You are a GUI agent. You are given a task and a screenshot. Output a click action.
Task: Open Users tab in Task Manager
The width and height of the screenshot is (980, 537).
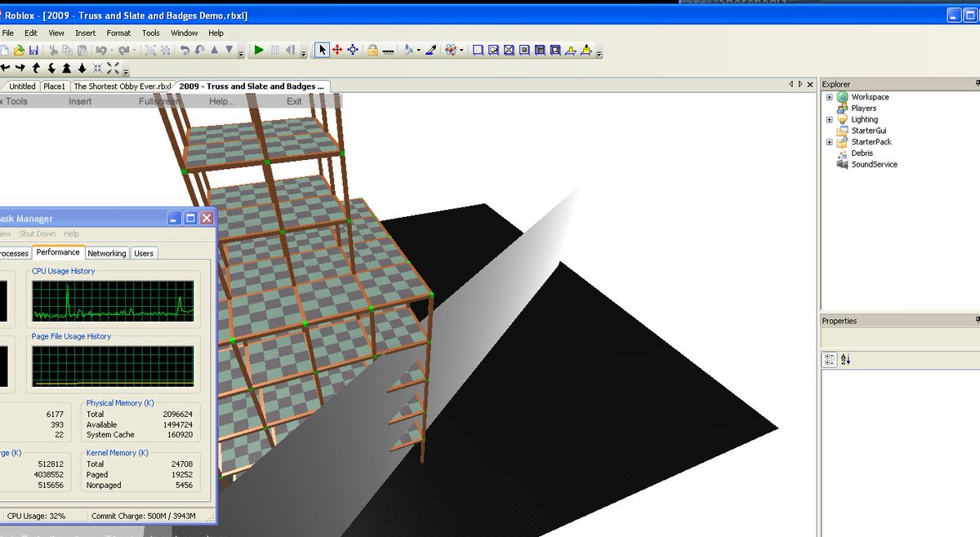pyautogui.click(x=144, y=254)
